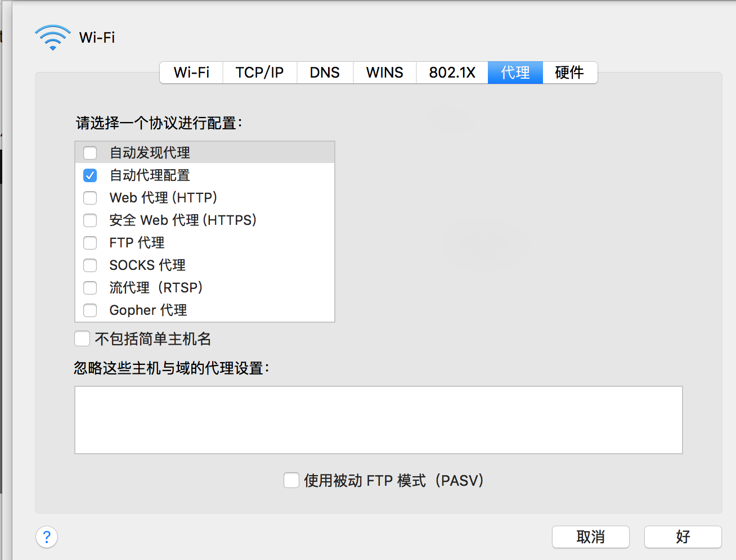The height and width of the screenshot is (560, 736).
Task: Open the WINS tab
Action: point(384,73)
